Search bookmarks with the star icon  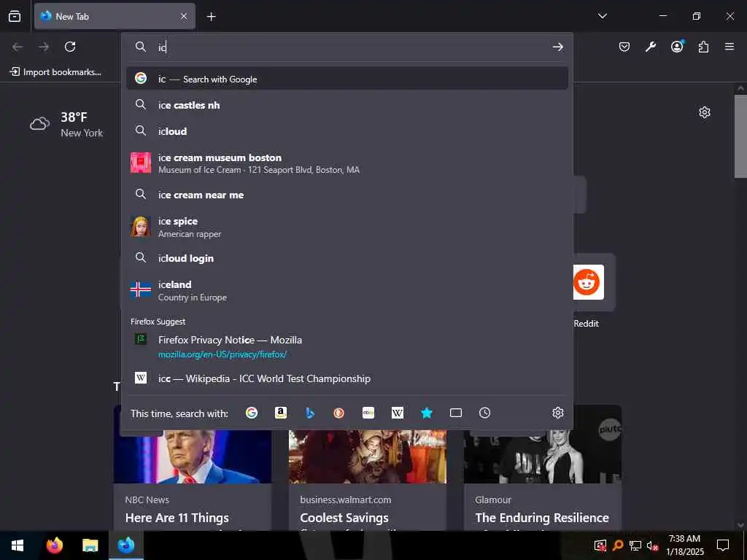(x=426, y=413)
